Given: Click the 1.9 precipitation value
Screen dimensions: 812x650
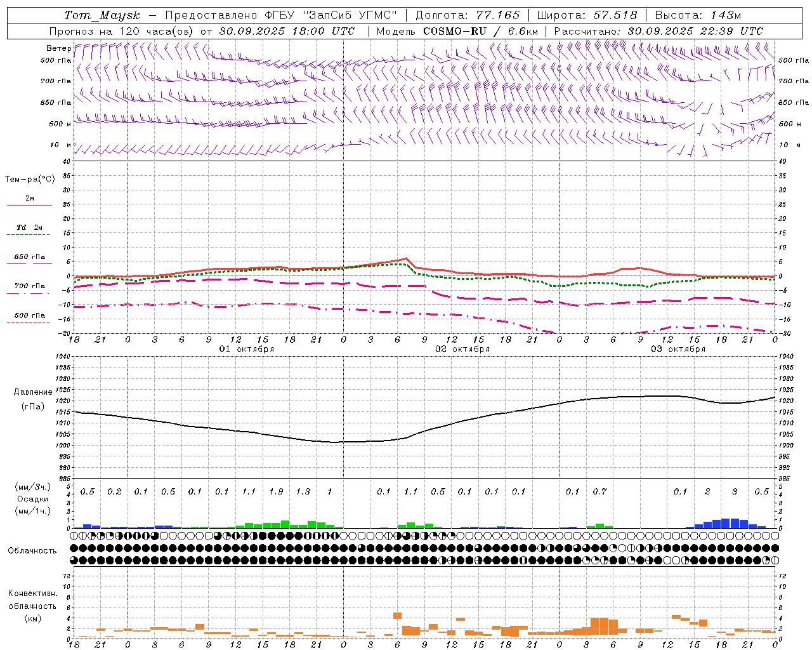Looking at the screenshot, I should click(x=276, y=491).
